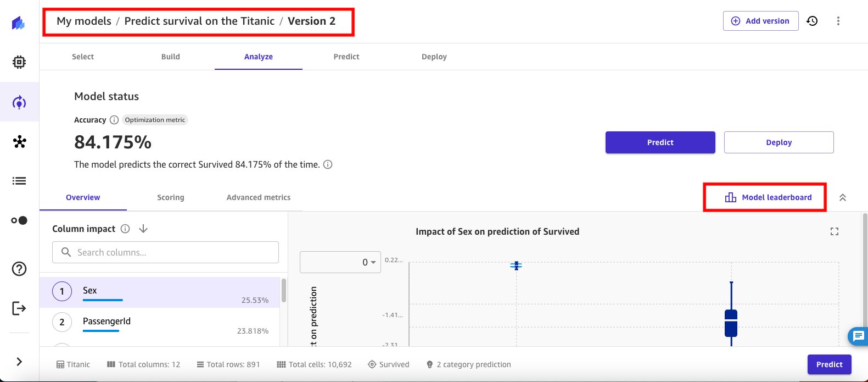868x382 pixels.
Task: Click the Add version button
Action: (761, 21)
